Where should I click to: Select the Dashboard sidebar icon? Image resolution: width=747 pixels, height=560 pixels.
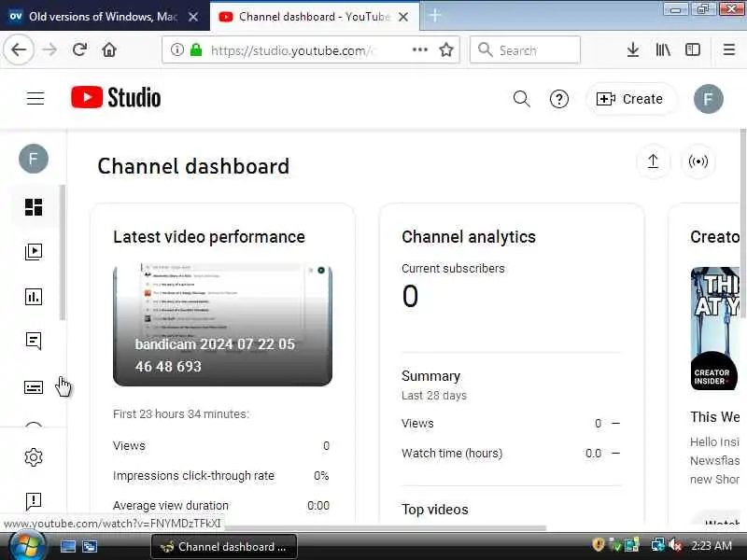[x=34, y=207]
